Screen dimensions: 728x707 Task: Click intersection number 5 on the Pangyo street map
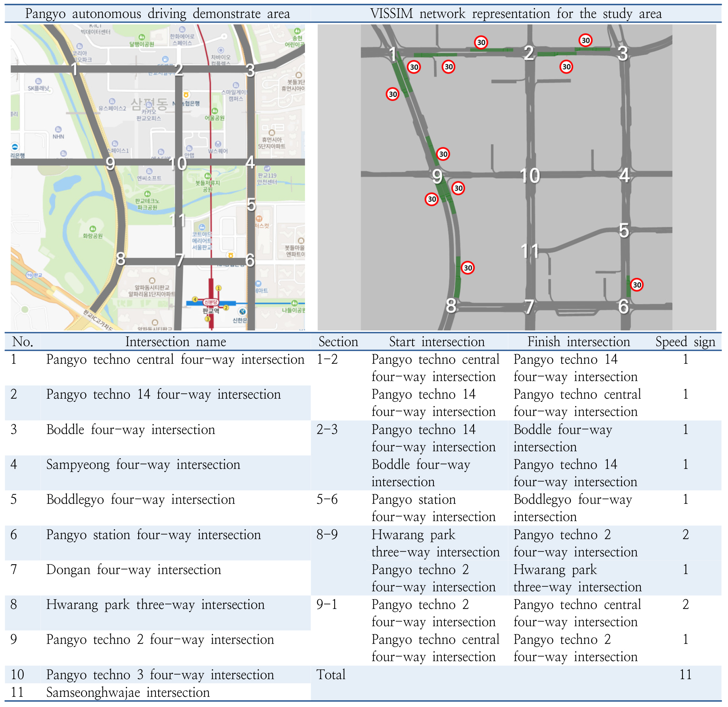(x=251, y=205)
